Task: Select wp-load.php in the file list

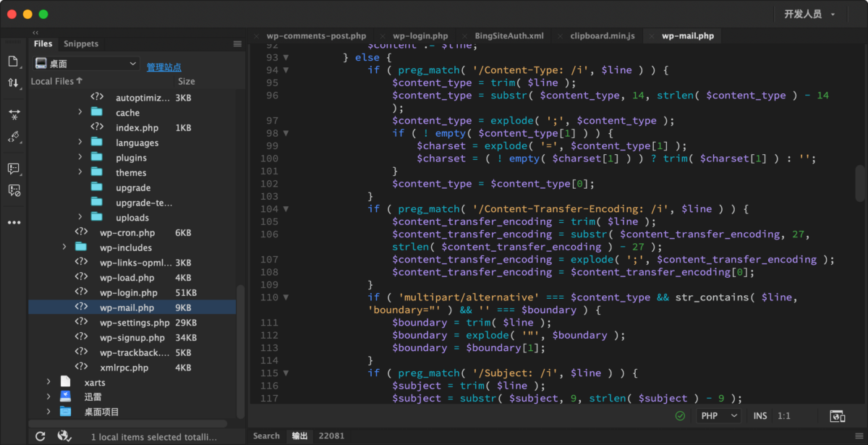Action: coord(127,278)
